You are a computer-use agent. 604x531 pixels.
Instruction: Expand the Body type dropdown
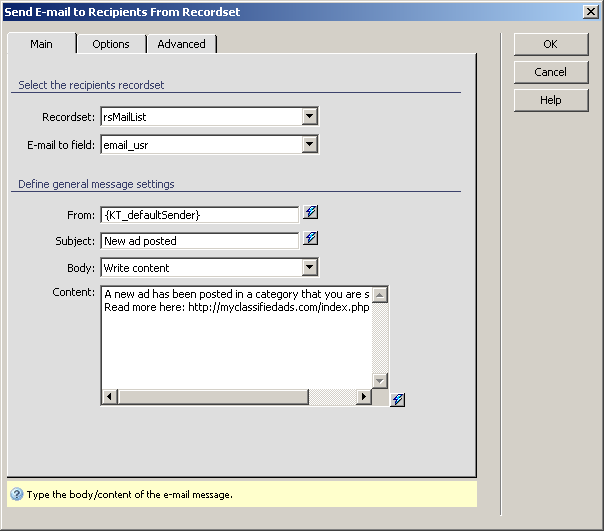click(x=310, y=267)
